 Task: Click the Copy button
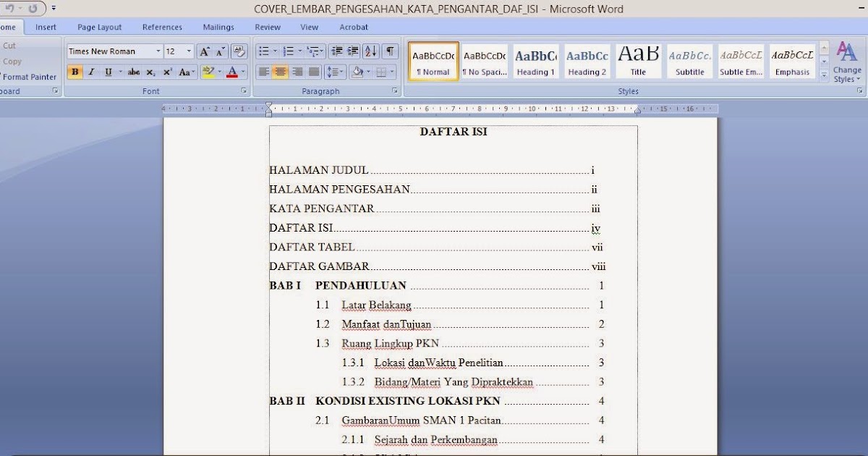pos(12,62)
